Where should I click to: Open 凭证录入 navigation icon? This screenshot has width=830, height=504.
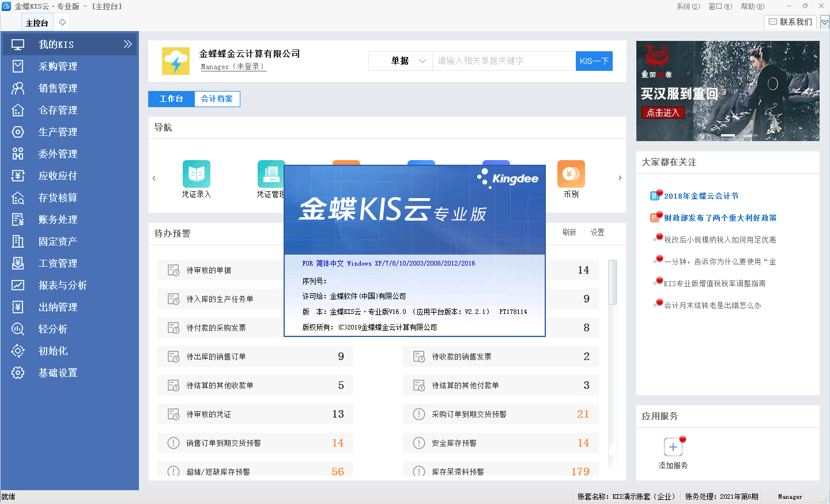(x=197, y=174)
